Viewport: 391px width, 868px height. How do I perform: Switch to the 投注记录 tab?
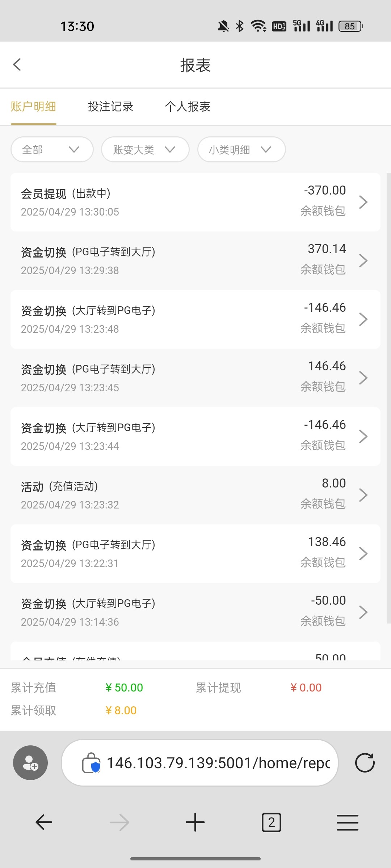(110, 107)
